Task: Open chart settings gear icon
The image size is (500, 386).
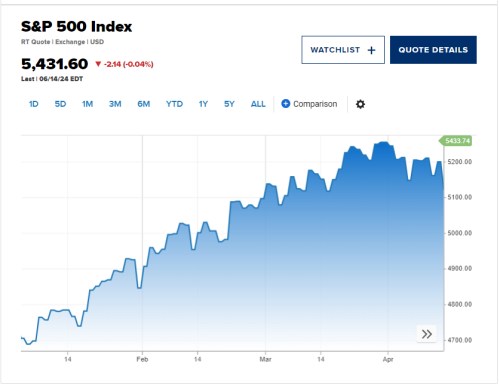Action: 360,104
